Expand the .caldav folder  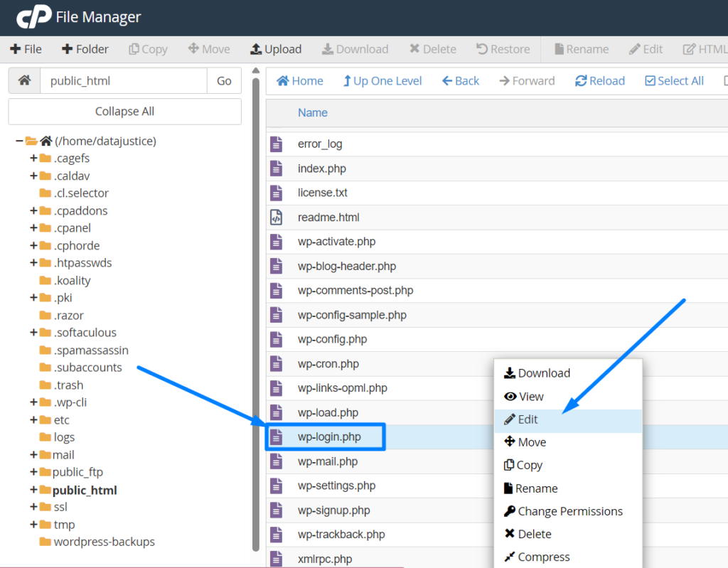pyautogui.click(x=33, y=176)
